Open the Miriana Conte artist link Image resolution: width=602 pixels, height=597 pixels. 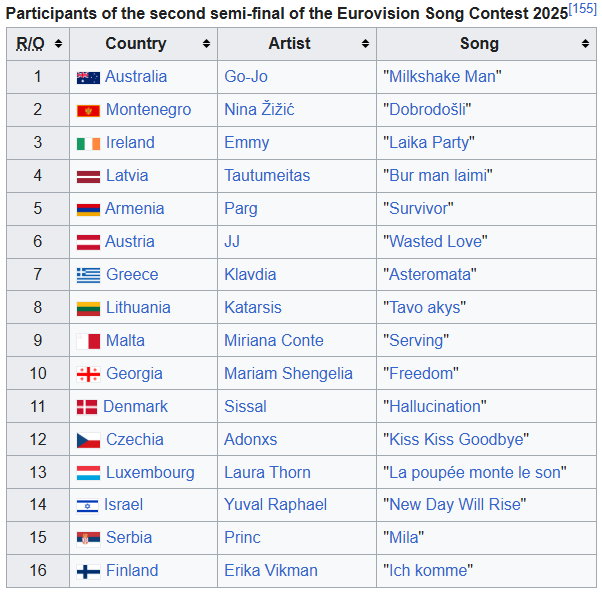tap(274, 341)
